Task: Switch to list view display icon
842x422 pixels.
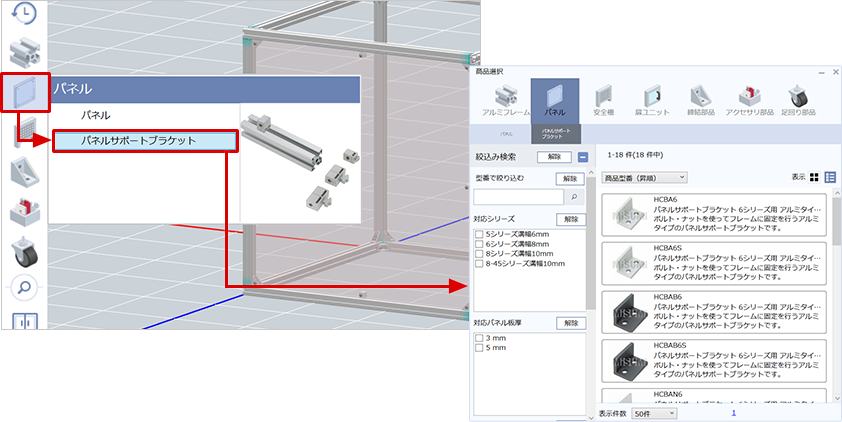Action: [x=830, y=177]
